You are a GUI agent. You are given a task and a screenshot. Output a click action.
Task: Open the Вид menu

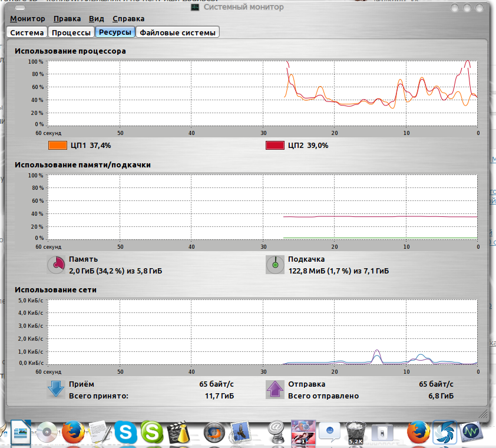click(97, 19)
